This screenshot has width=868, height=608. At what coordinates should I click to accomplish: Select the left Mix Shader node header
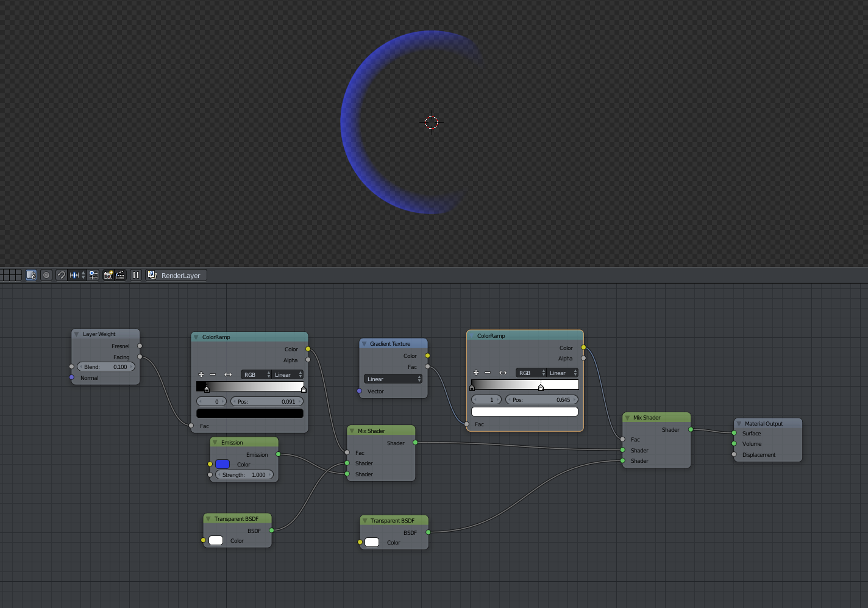coord(382,431)
